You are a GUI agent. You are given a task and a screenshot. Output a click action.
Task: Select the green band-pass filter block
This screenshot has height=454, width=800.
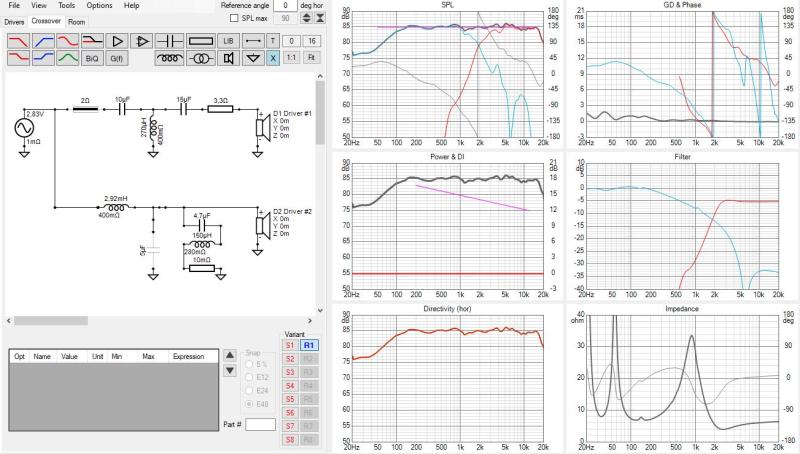point(67,58)
